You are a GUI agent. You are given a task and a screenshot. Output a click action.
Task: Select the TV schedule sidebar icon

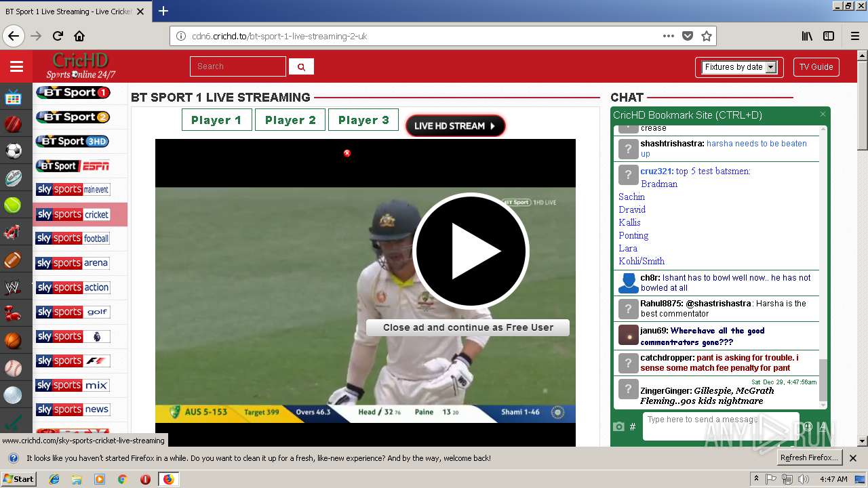click(x=13, y=97)
